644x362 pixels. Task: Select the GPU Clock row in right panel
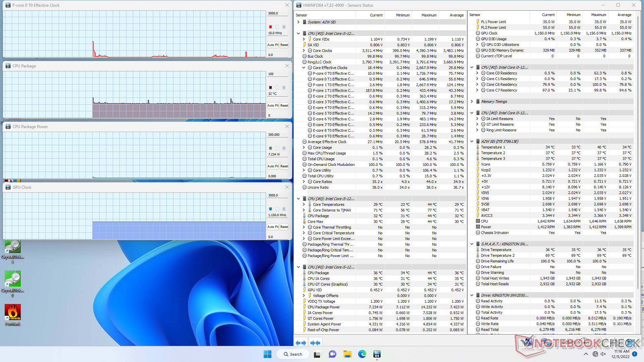[x=551, y=33]
